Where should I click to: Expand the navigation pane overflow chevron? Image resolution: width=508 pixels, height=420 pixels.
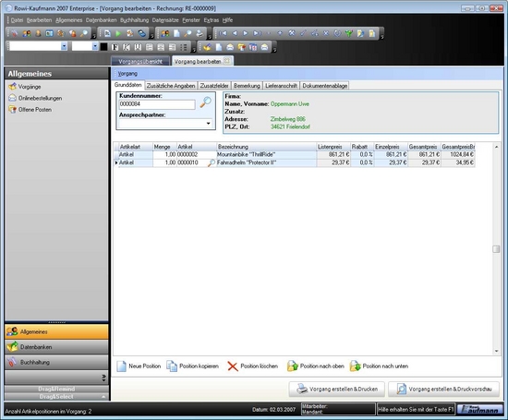(x=103, y=378)
